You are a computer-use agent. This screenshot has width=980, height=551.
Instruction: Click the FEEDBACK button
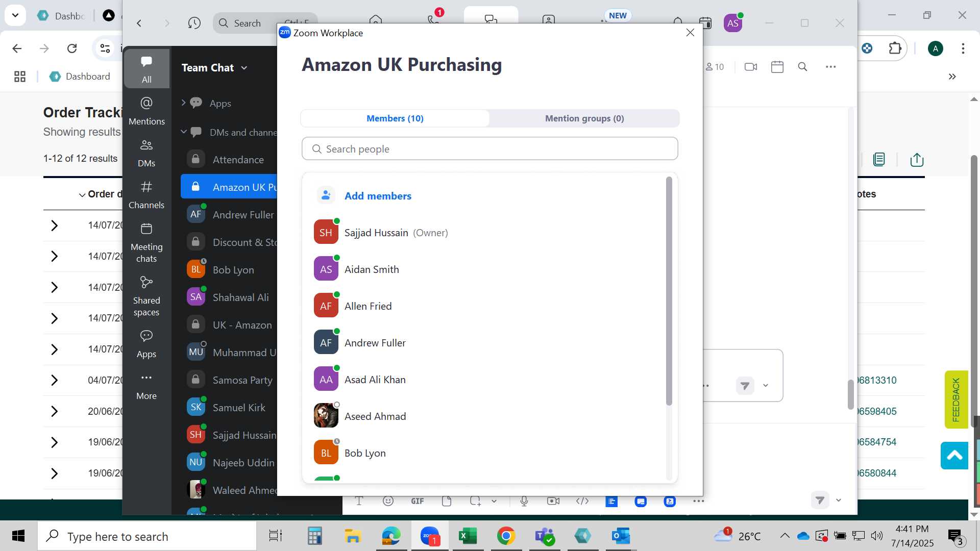(956, 399)
